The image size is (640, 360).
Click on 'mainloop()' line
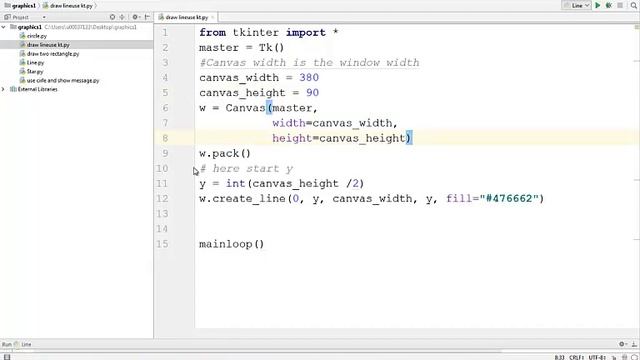point(231,244)
